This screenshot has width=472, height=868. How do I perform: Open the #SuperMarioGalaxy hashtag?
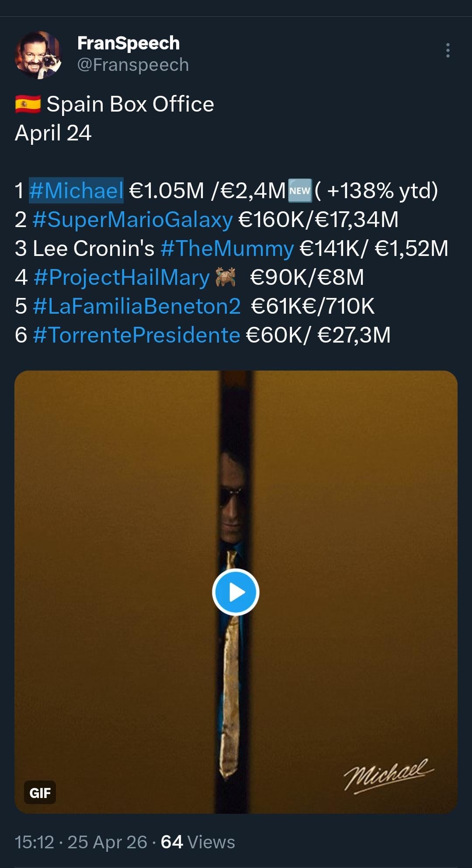(x=132, y=220)
